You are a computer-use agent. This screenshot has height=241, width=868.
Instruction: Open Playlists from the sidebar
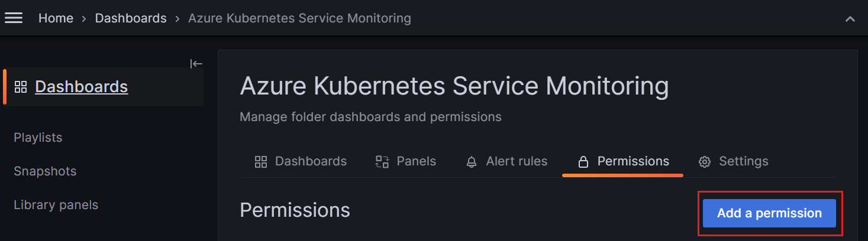click(38, 138)
